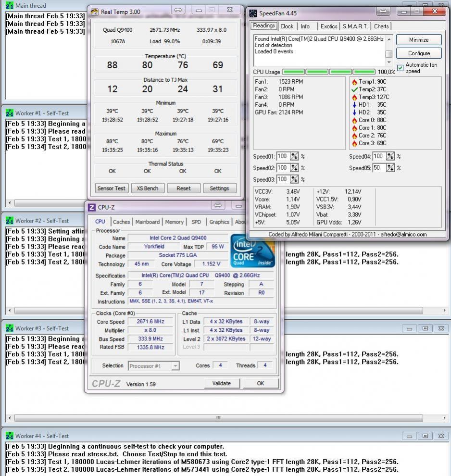Click the Speed01 value input field
The width and height of the screenshot is (451, 476).
[283, 156]
